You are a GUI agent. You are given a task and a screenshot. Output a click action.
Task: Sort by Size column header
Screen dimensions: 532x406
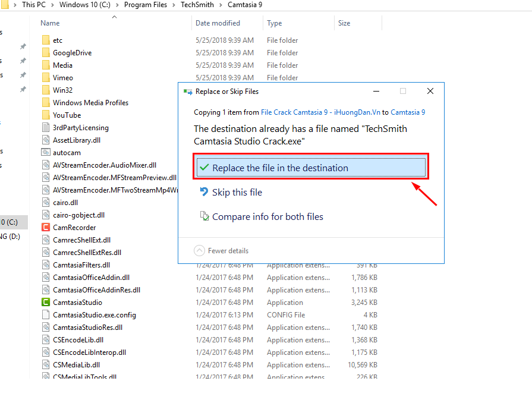point(344,23)
